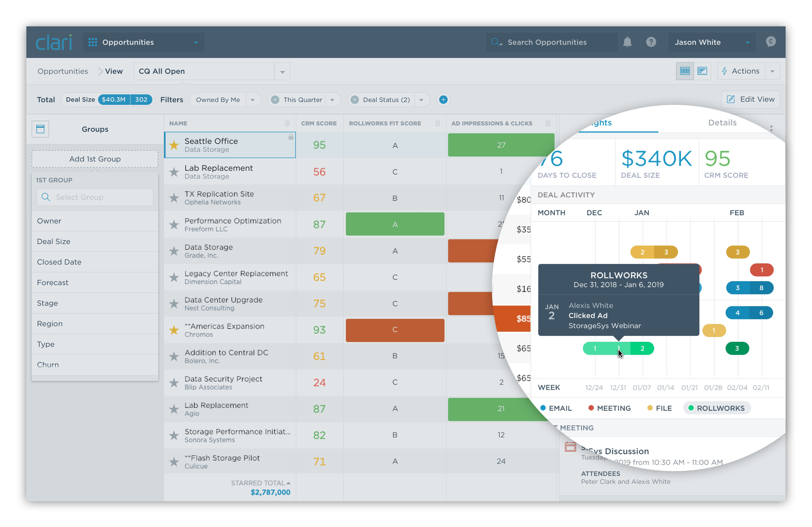This screenshot has height=527, width=812.
Task: Open the Owned By Me filter dropdown
Action: [253, 100]
